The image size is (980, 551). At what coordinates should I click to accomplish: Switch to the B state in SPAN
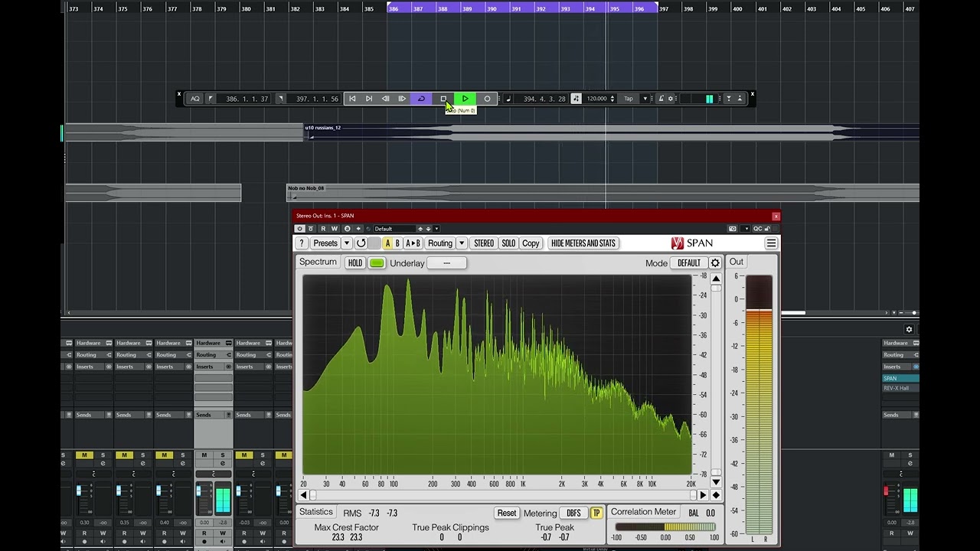point(397,243)
